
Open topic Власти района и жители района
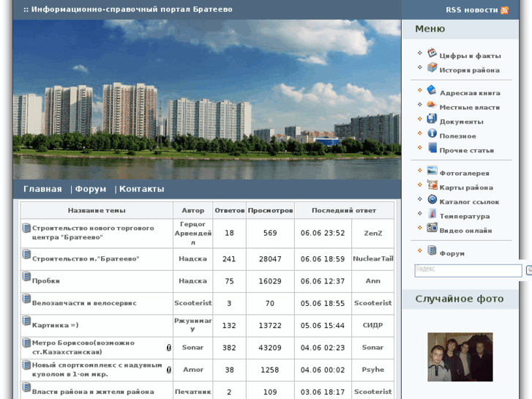click(x=93, y=392)
